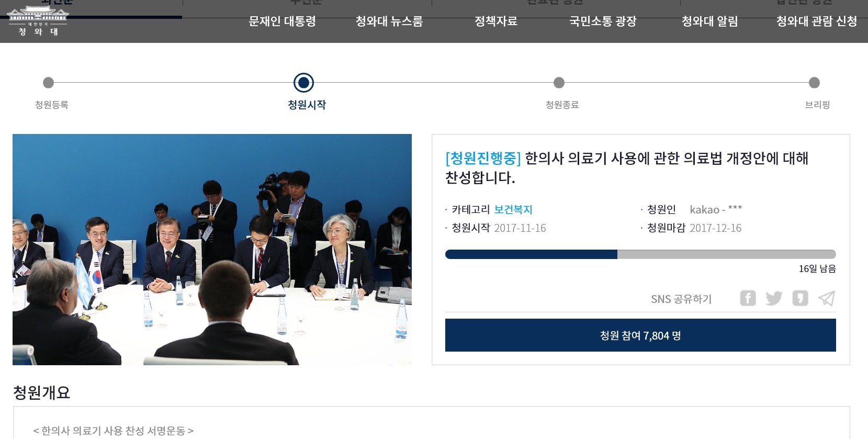Open 국민소통 광장 menu
This screenshot has width=868, height=439.
tap(603, 21)
